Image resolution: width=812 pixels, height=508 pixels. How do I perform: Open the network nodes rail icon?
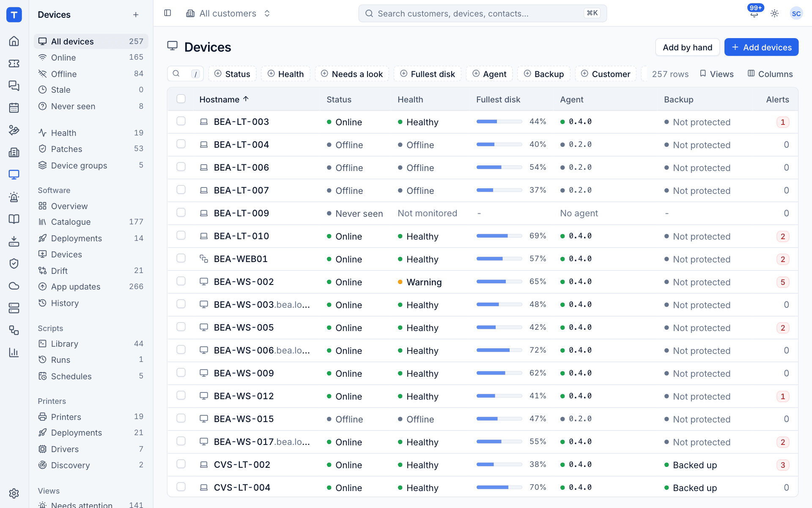point(14,330)
